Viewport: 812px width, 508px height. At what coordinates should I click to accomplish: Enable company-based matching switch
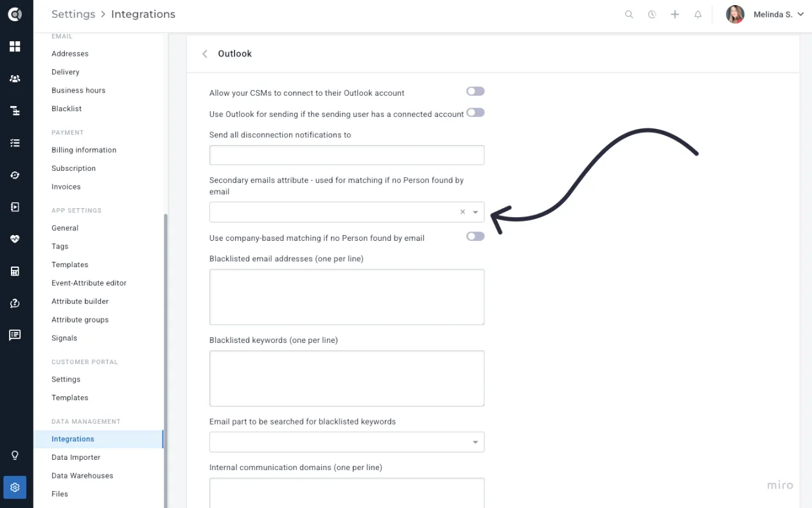point(475,236)
